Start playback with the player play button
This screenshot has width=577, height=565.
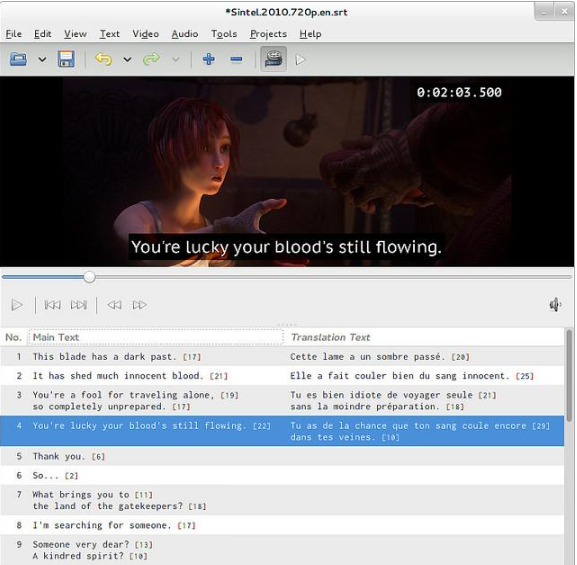coord(17,305)
